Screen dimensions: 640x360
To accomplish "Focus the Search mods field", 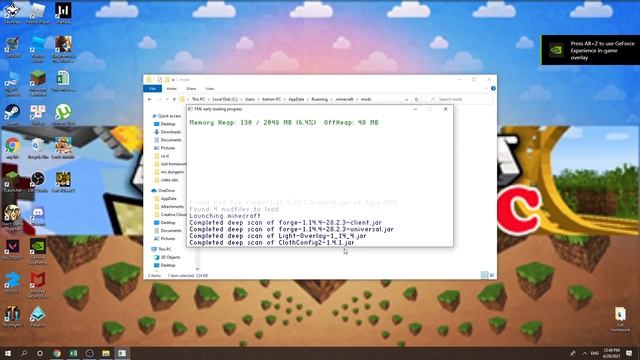I will (459, 99).
